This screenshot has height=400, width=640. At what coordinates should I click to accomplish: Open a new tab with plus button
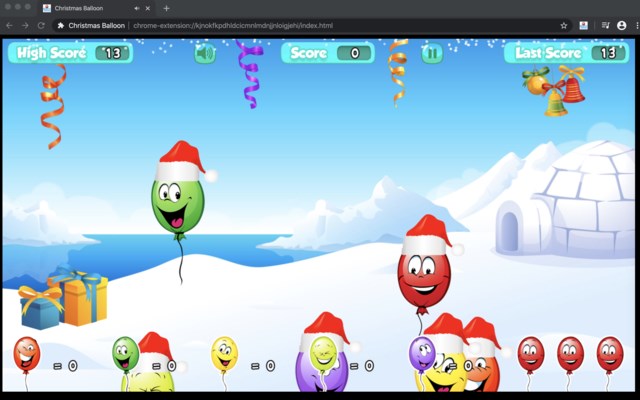166,8
